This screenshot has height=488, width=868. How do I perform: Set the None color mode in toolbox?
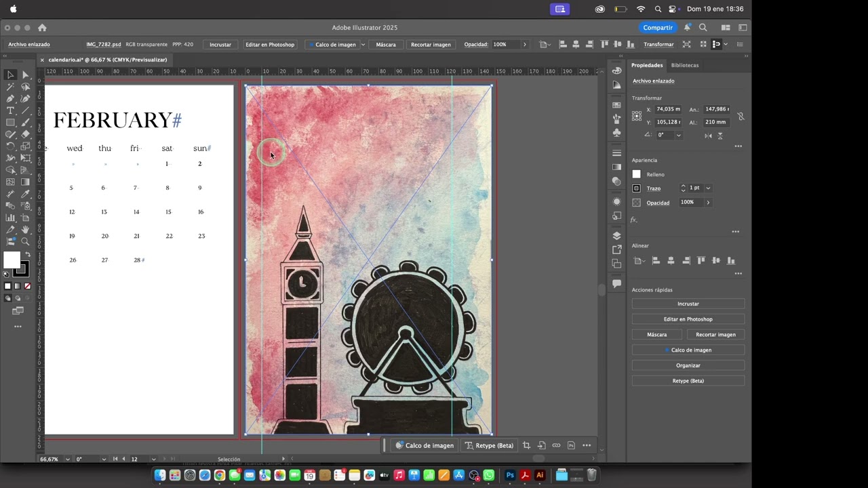click(x=27, y=286)
